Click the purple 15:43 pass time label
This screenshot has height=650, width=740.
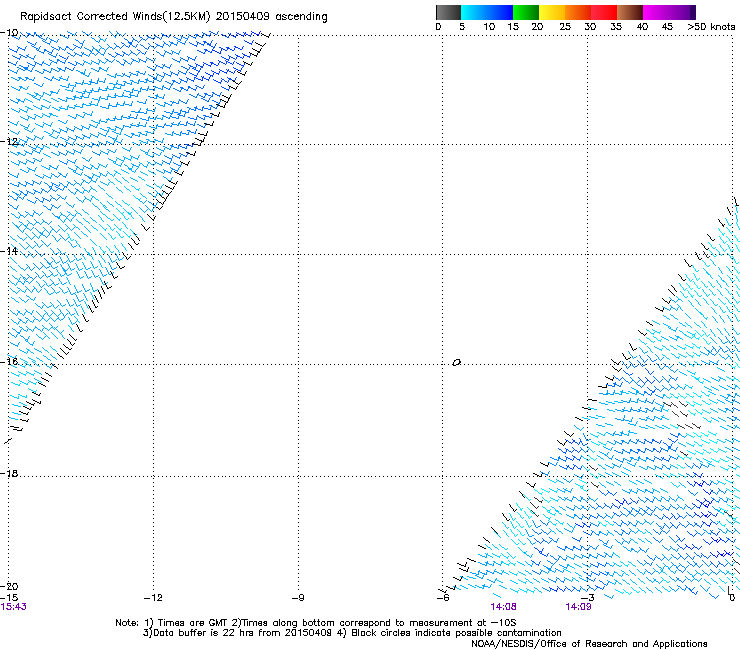pos(13,607)
